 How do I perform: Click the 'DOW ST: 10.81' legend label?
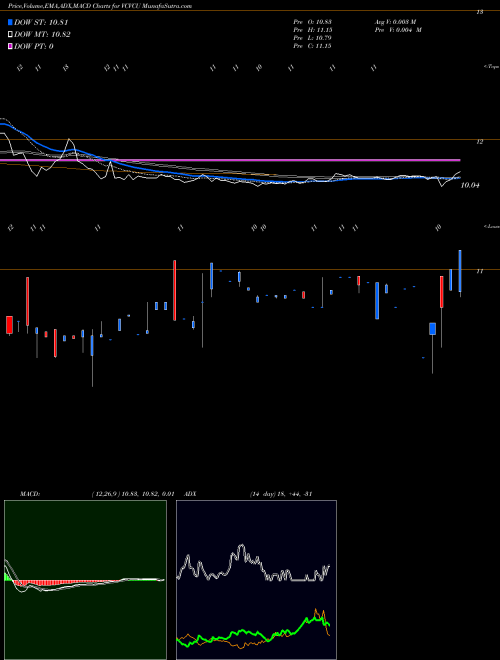click(41, 22)
